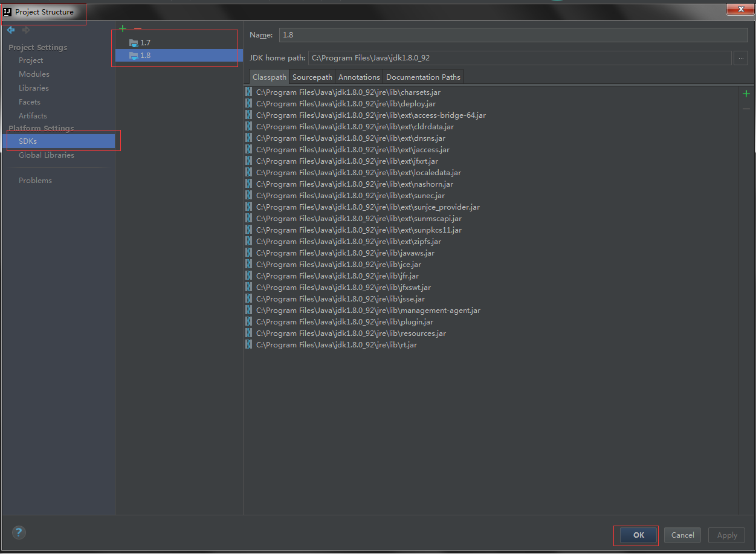The height and width of the screenshot is (554, 756).
Task: Remove selected SDK with red minus
Action: pyautogui.click(x=138, y=28)
